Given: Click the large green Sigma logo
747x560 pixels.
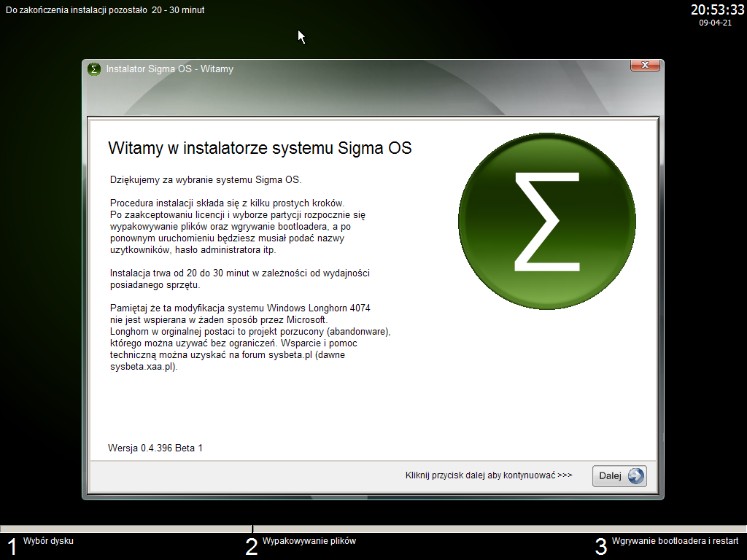Looking at the screenshot, I should 546,220.
